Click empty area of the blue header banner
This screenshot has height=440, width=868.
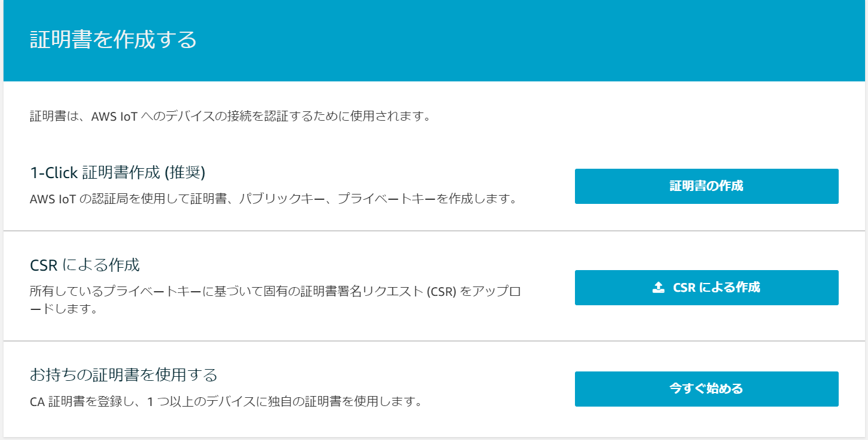pos(527,40)
